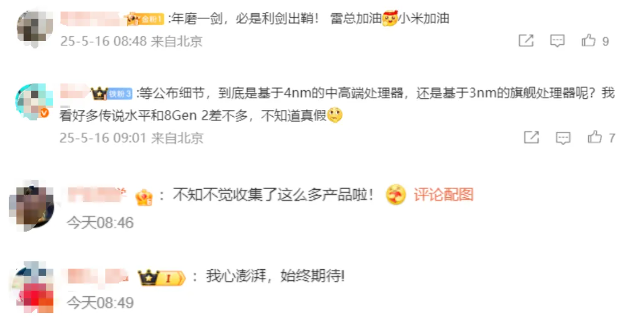Click the crown level I badge
Viewport: 644px width, 330px height.
pyautogui.click(x=161, y=278)
